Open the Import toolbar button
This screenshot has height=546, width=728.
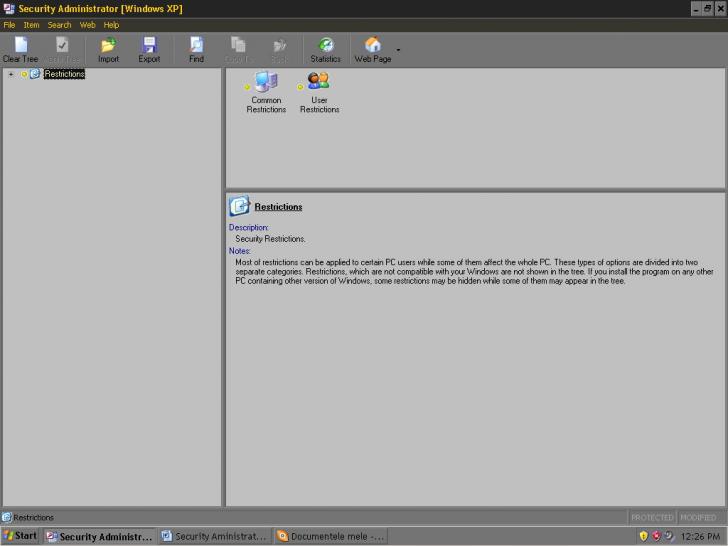point(108,50)
